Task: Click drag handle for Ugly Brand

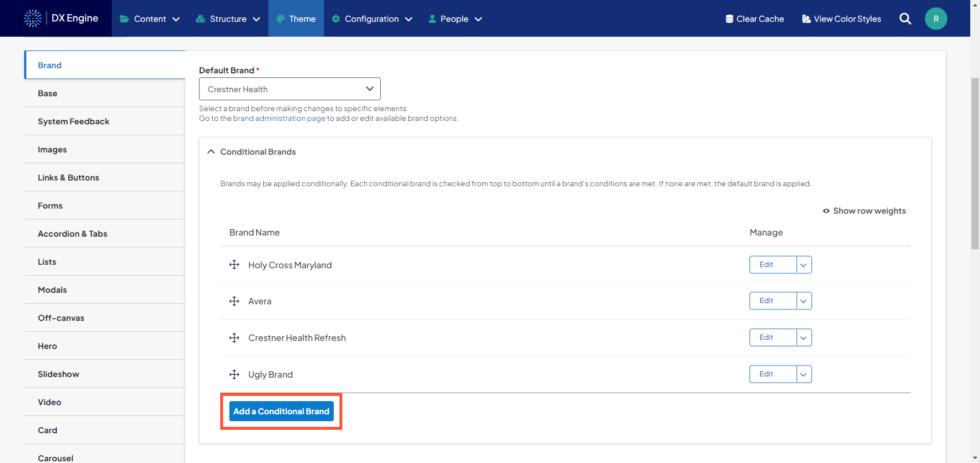Action: click(x=234, y=374)
